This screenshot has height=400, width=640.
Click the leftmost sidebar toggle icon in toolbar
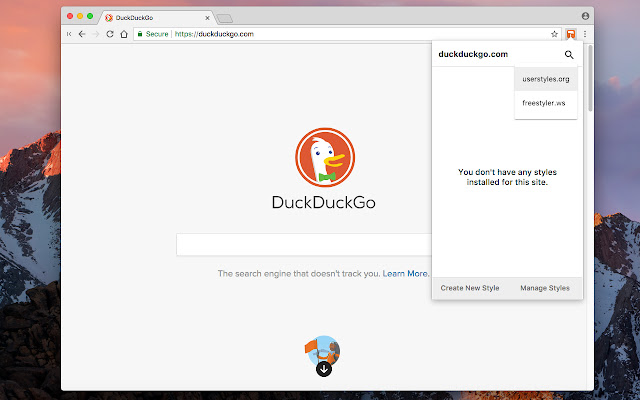[69, 34]
